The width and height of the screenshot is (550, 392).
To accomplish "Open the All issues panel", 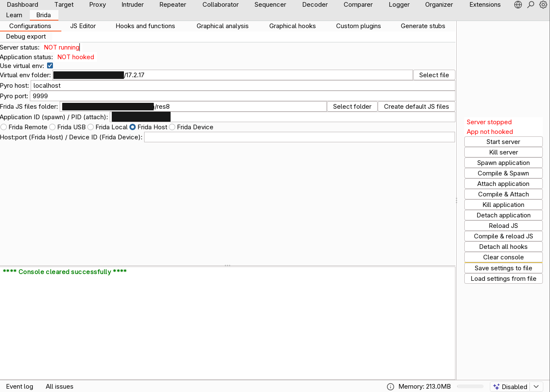I will point(60,387).
